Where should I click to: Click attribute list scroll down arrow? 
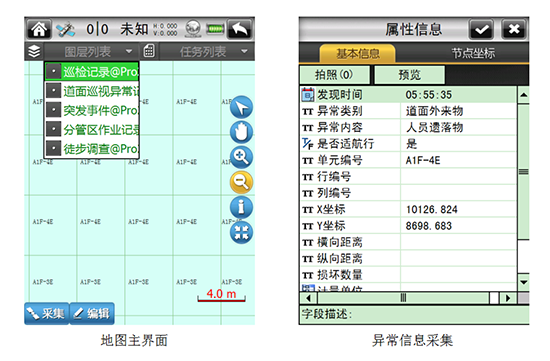click(523, 282)
